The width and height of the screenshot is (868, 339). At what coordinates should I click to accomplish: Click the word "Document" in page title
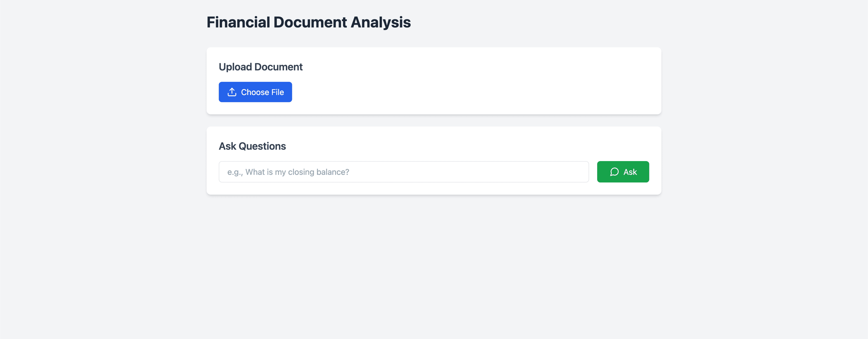click(310, 22)
